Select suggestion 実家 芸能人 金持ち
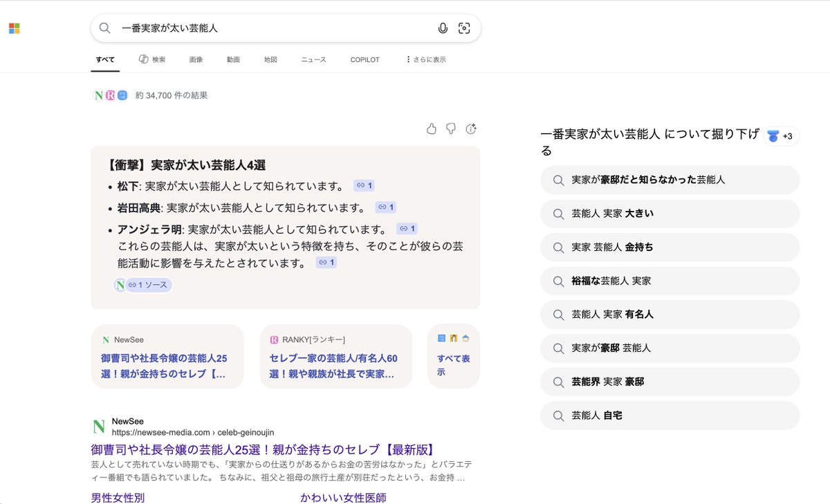Screen dimensions: 830x504 pyautogui.click(x=670, y=248)
